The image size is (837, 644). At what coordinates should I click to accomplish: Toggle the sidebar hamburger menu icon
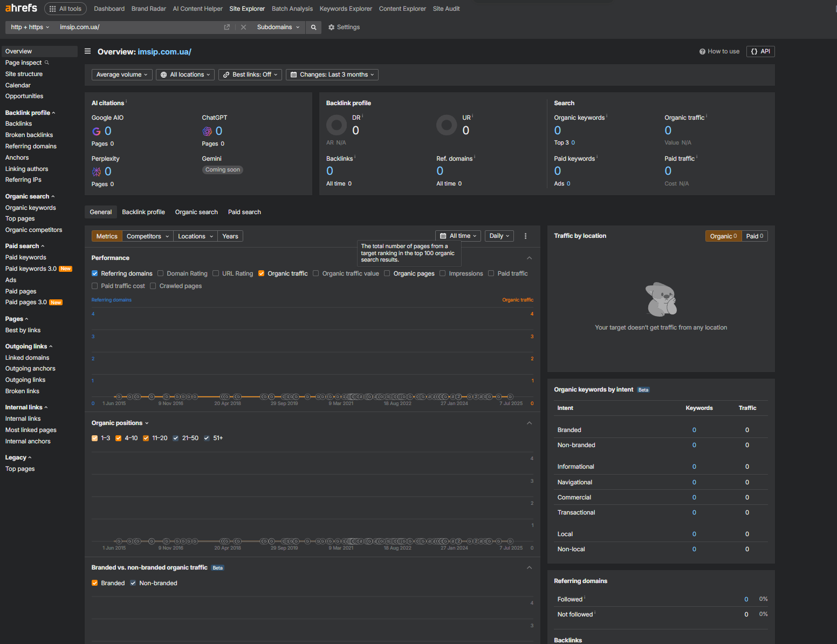pos(88,51)
